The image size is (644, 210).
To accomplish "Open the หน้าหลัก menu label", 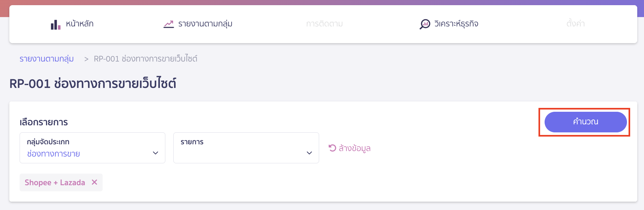I will pyautogui.click(x=79, y=24).
